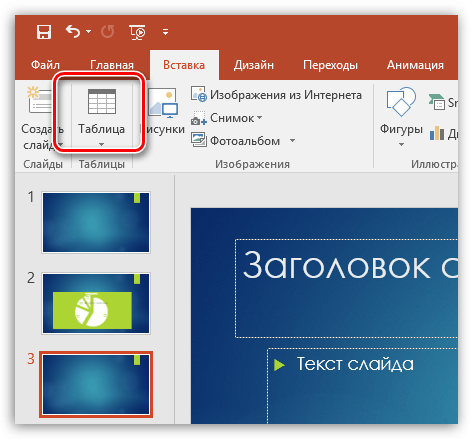Click Изображения из Интернета button
This screenshot has height=439, width=473.
click(x=276, y=95)
